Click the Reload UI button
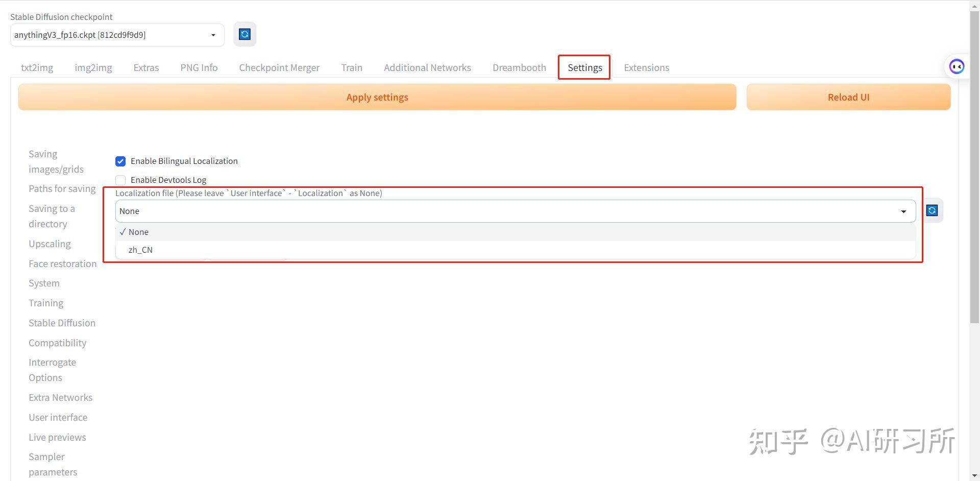The width and height of the screenshot is (980, 481). 848,97
